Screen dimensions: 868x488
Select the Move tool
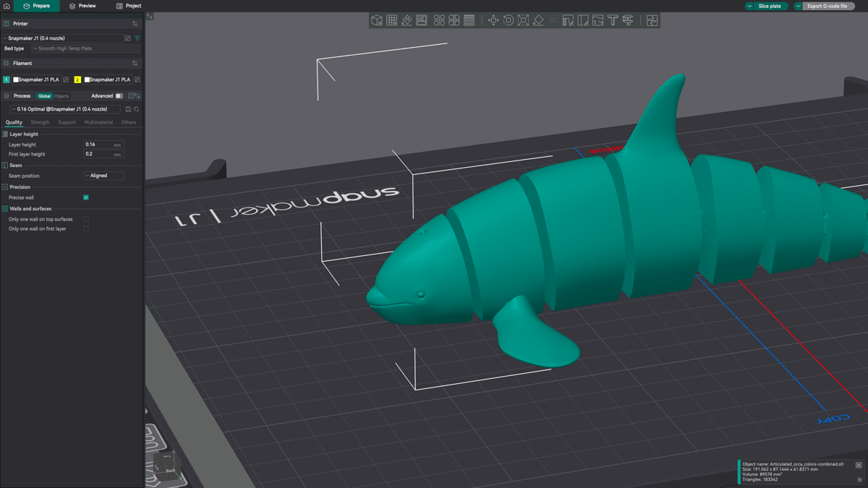(x=493, y=20)
